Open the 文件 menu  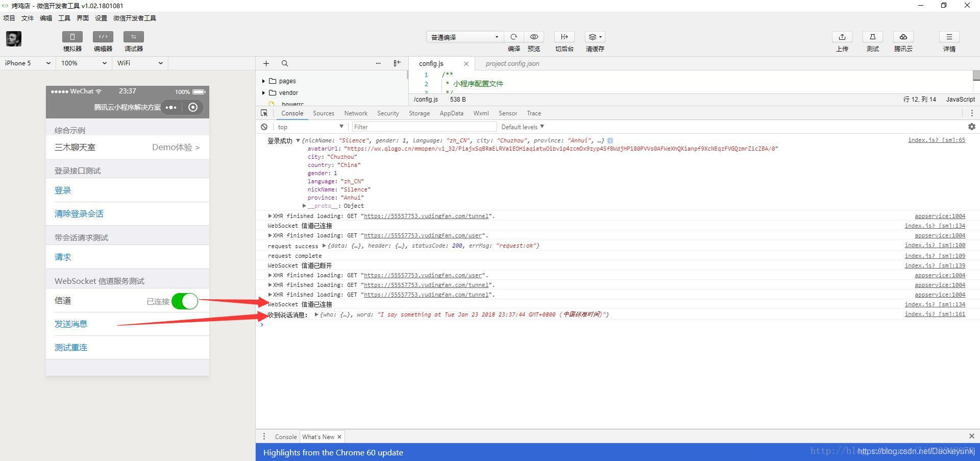coord(28,18)
